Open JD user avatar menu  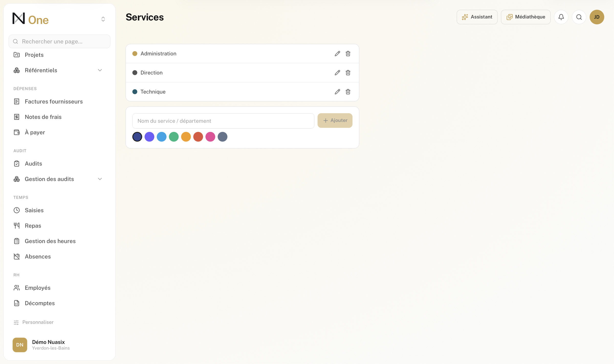coord(597,17)
